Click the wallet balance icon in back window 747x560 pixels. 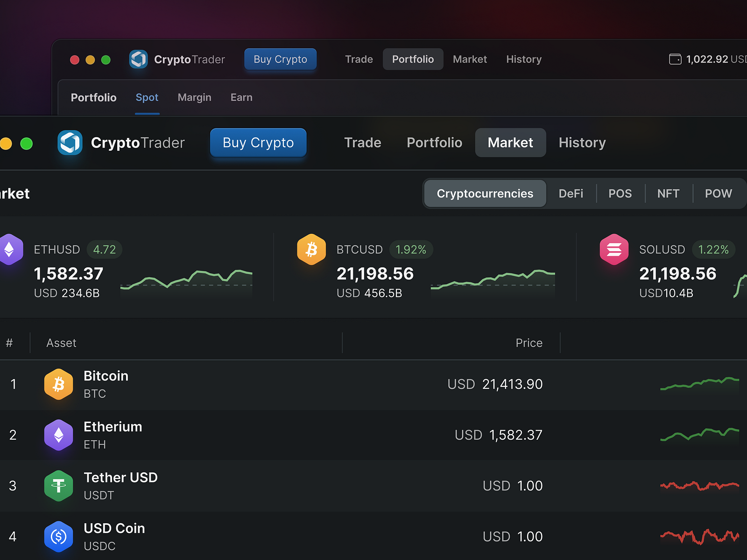point(675,59)
